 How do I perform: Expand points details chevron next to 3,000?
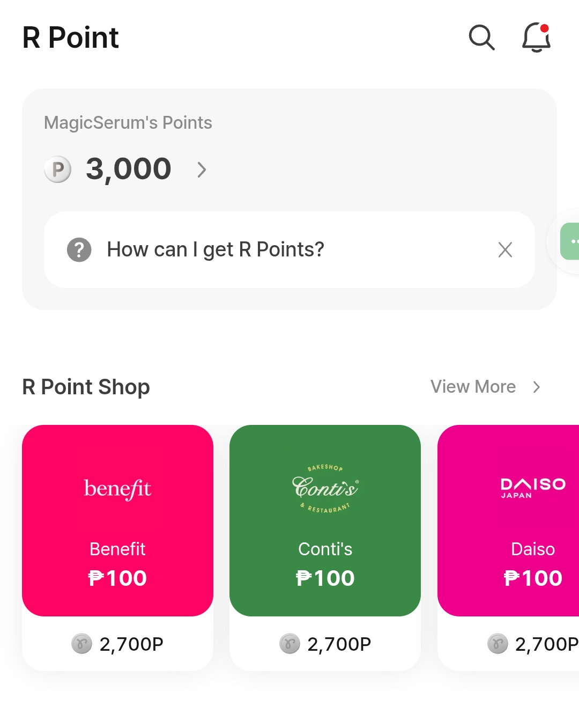[202, 170]
